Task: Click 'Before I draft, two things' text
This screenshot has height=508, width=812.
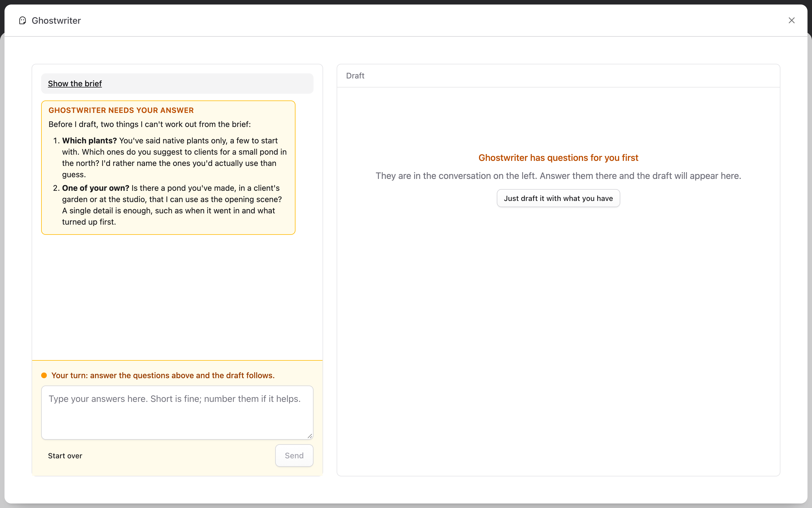Action: (x=150, y=124)
